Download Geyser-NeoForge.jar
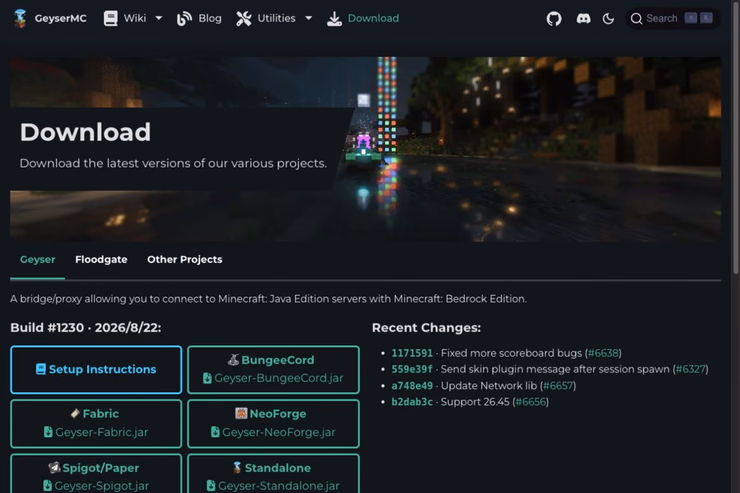740x493 pixels. point(273,423)
